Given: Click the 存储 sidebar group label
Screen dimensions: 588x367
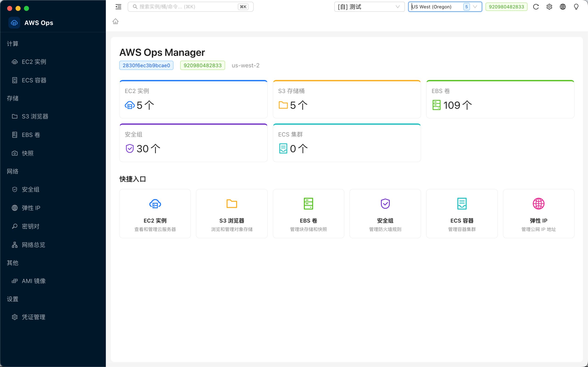Looking at the screenshot, I should click(x=13, y=98).
